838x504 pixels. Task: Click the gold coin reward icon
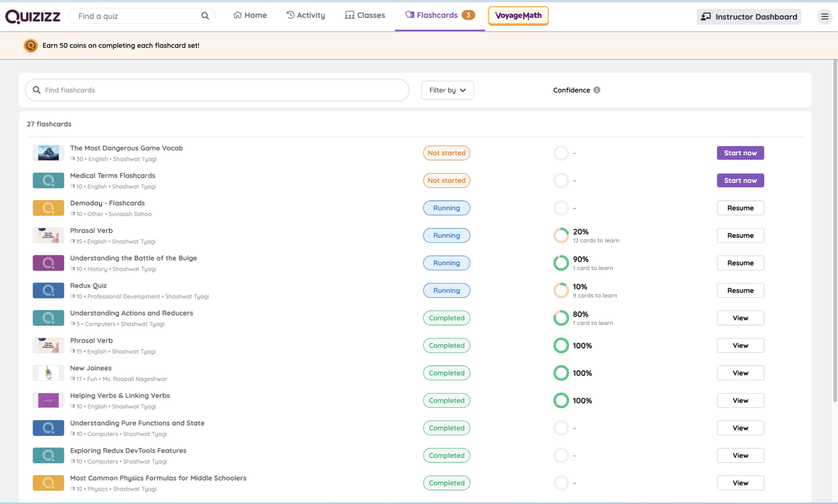30,45
